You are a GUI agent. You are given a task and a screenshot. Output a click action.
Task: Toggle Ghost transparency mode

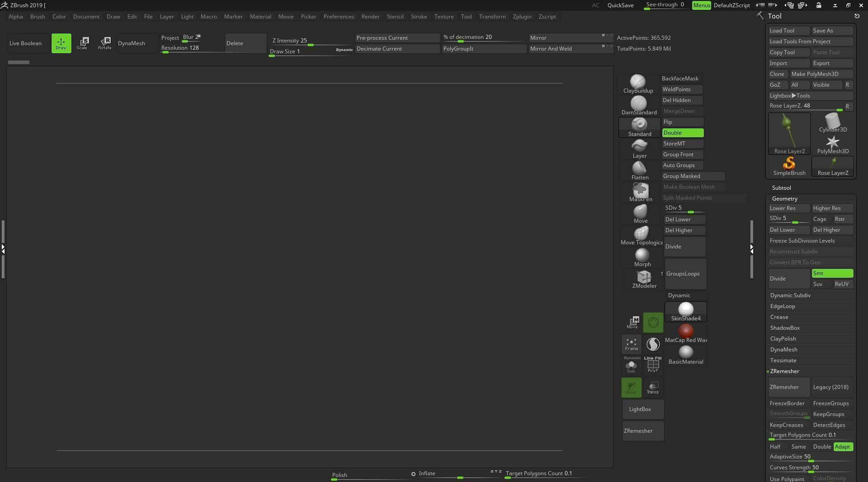click(632, 388)
